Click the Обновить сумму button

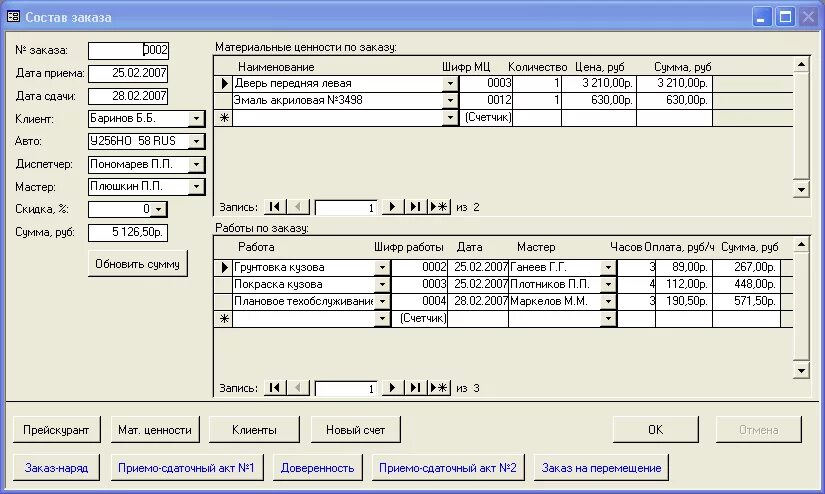coord(137,264)
